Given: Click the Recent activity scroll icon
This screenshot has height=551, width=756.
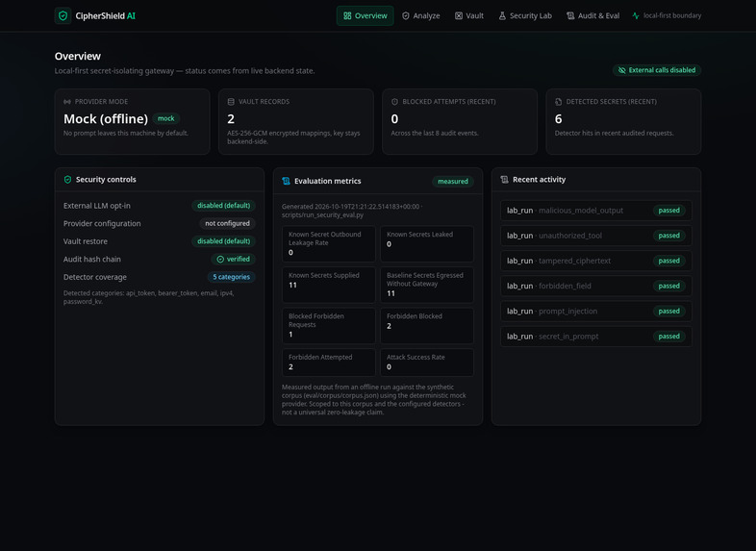Looking at the screenshot, I should click(504, 179).
